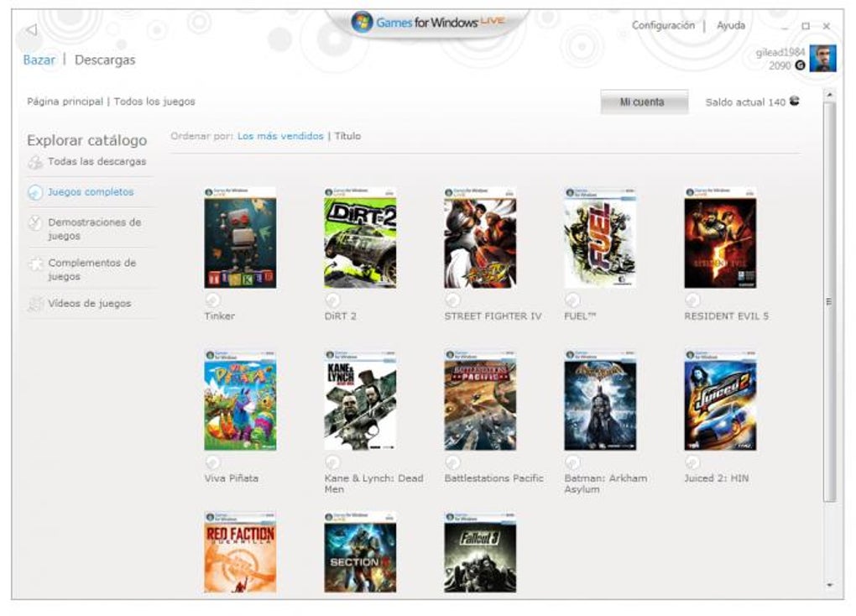Click the Juegos completos sidebar icon
The height and width of the screenshot is (616, 856).
35,192
